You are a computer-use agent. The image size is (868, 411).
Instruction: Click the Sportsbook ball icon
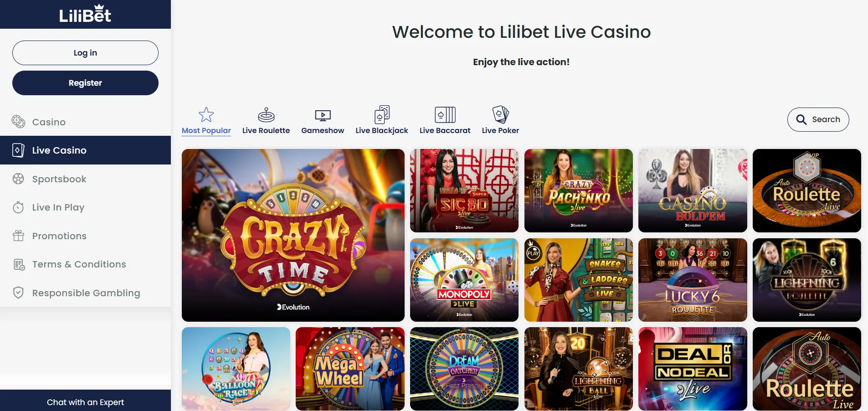18,179
